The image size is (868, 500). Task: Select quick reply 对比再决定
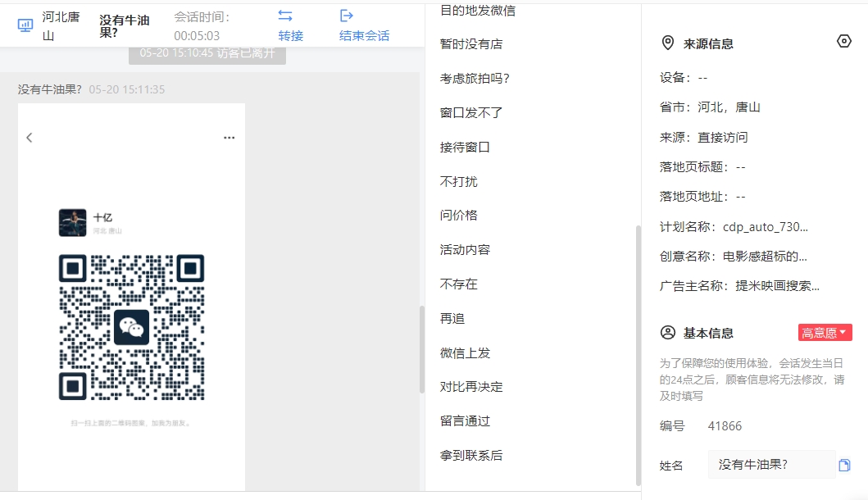point(471,387)
